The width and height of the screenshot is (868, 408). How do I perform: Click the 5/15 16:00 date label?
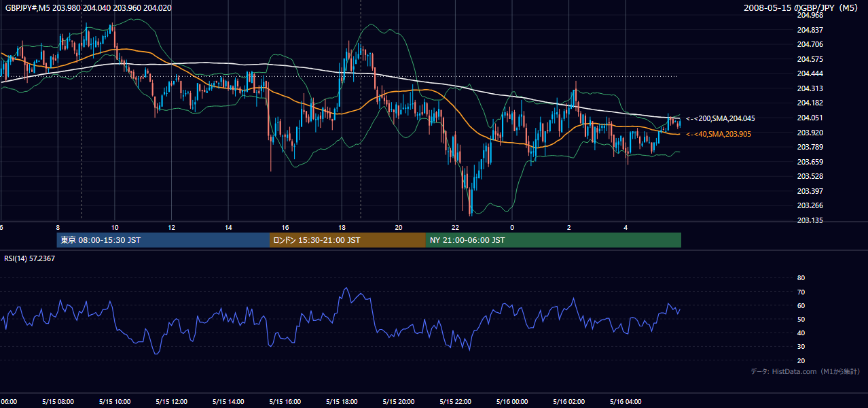(285, 402)
